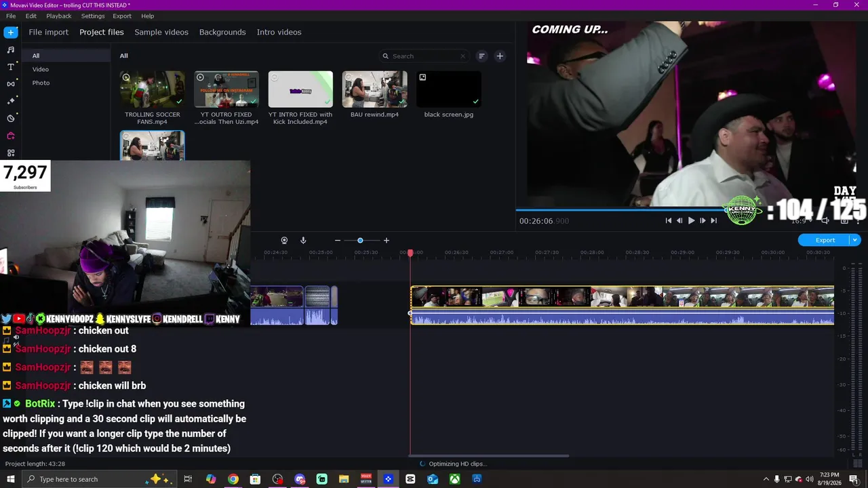Open CapCut from the taskbar
Image resolution: width=868 pixels, height=488 pixels.
point(410,479)
